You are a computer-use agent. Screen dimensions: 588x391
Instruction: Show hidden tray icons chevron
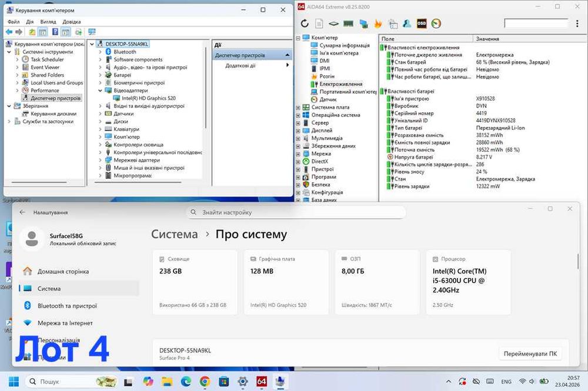coord(449,382)
